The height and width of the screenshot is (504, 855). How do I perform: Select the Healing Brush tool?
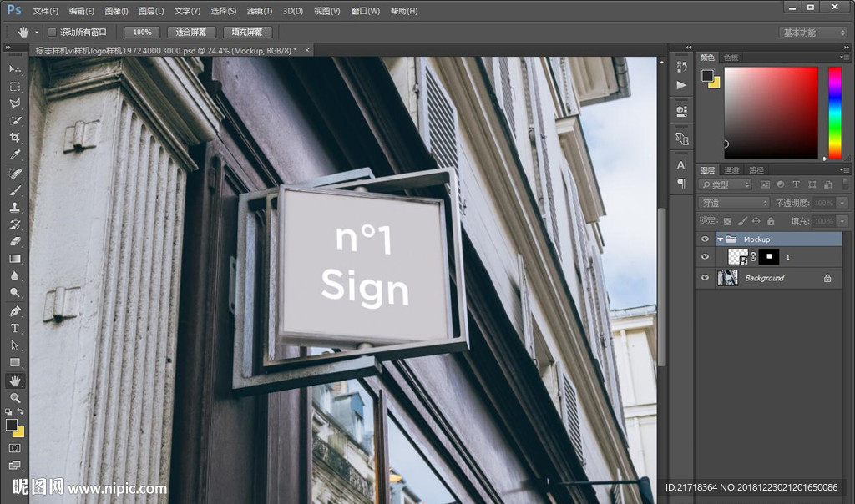click(x=15, y=174)
